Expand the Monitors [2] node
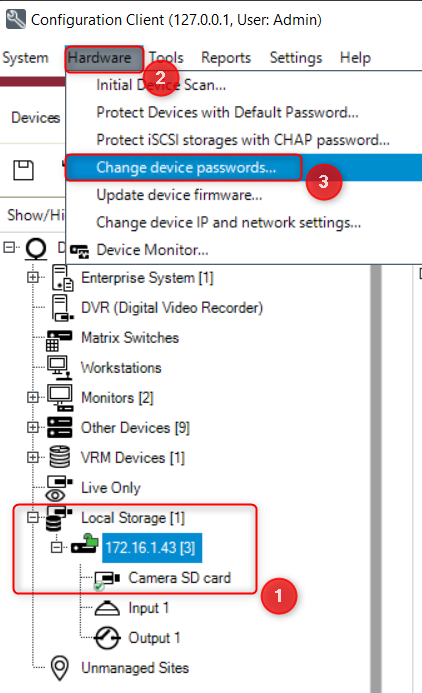This screenshot has width=422, height=693. (33, 397)
